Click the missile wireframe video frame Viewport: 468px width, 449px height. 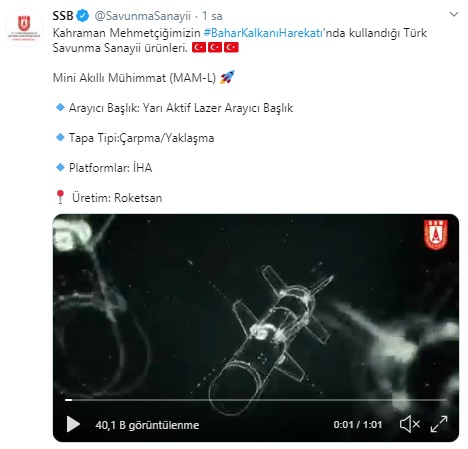tap(256, 328)
